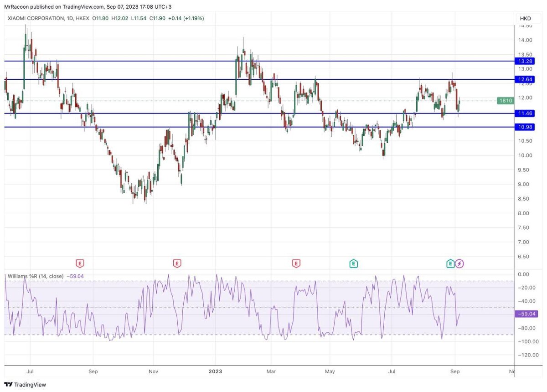This screenshot has width=547, height=392.
Task: Click the 14.00 tick on price axis
Action: click(525, 40)
